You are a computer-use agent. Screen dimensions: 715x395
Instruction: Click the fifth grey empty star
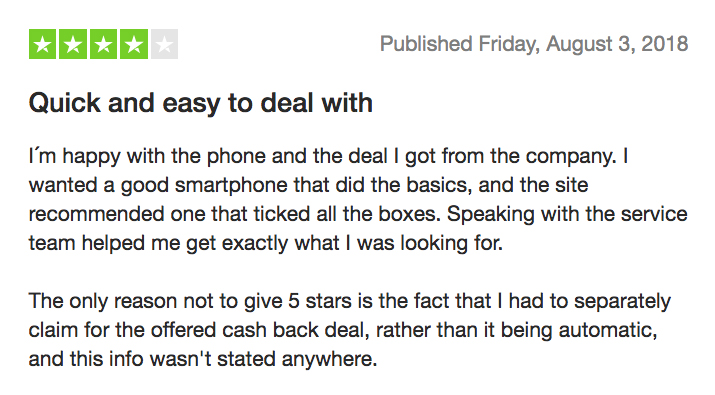(x=164, y=44)
